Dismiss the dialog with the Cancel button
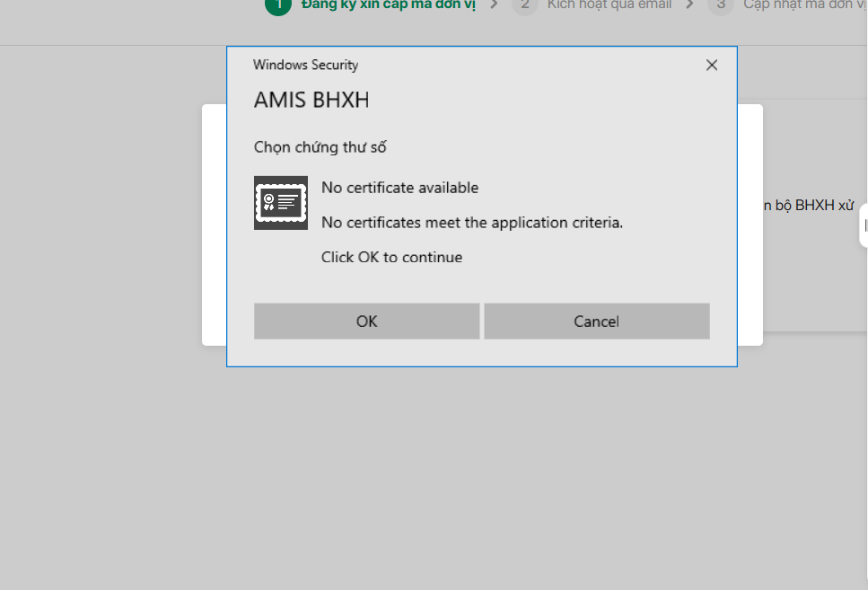Screen dimensions: 868x590 pyautogui.click(x=597, y=321)
